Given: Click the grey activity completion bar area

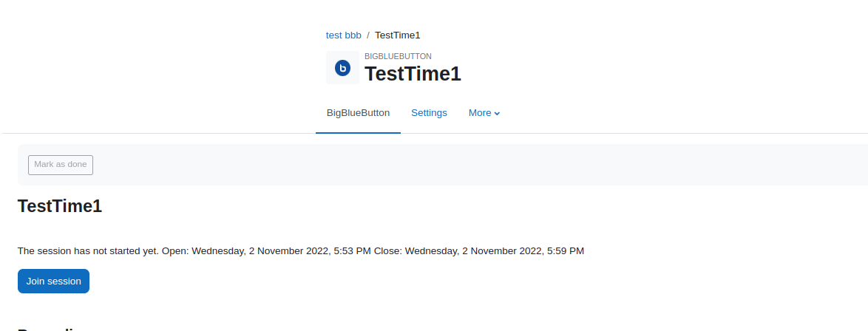Looking at the screenshot, I should pyautogui.click(x=443, y=165).
